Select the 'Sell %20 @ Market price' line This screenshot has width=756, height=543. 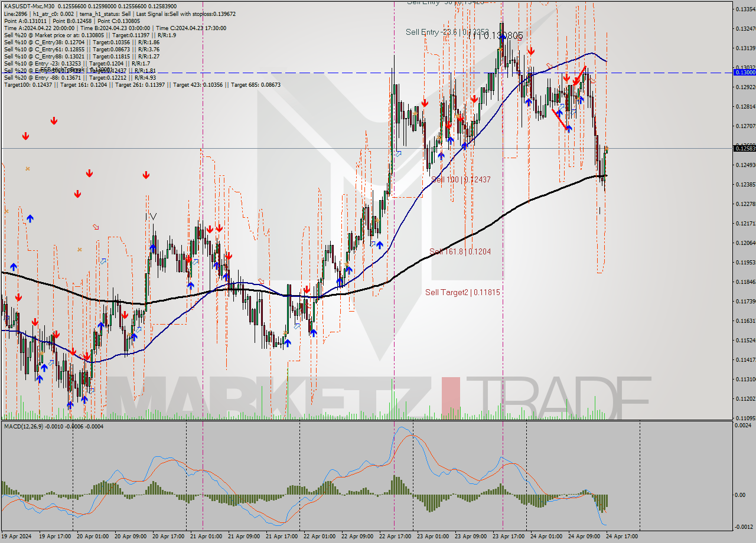click(90, 35)
